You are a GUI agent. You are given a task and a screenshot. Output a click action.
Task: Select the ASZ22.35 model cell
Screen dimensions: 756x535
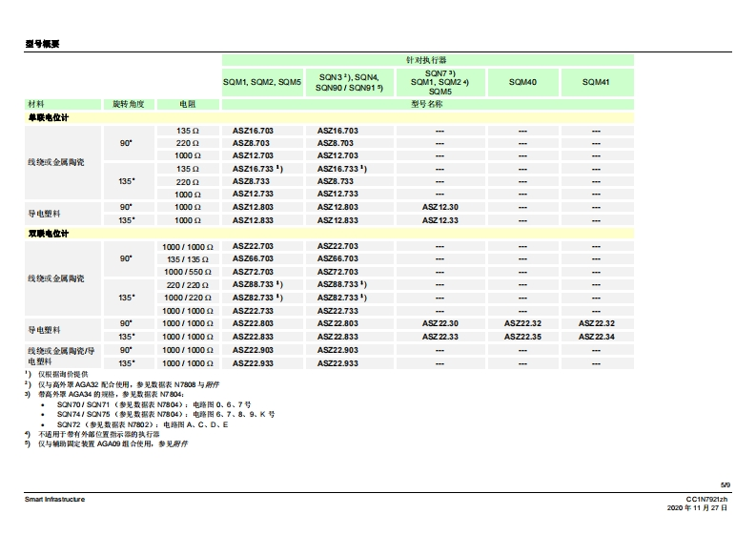[x=522, y=337]
